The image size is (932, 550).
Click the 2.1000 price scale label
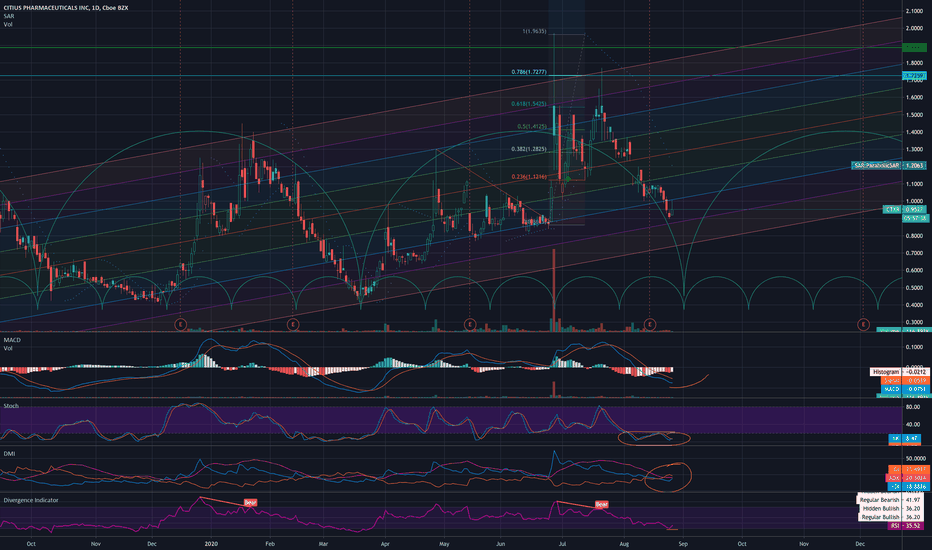pos(914,11)
